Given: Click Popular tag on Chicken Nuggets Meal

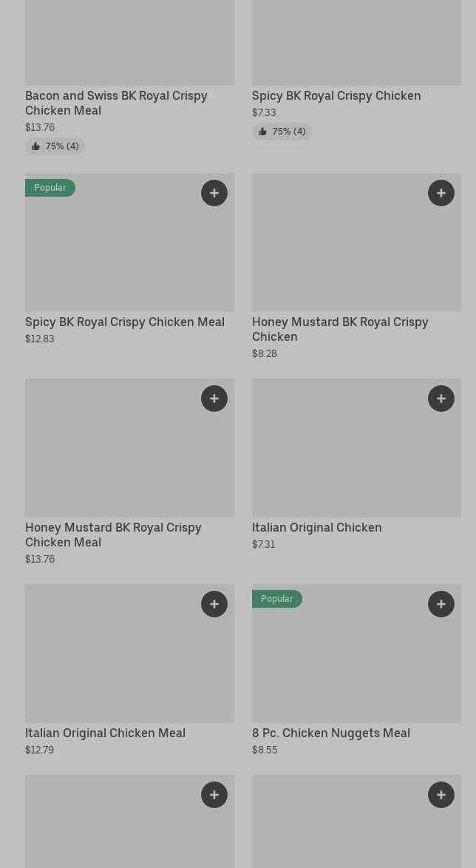Looking at the screenshot, I should (277, 599).
